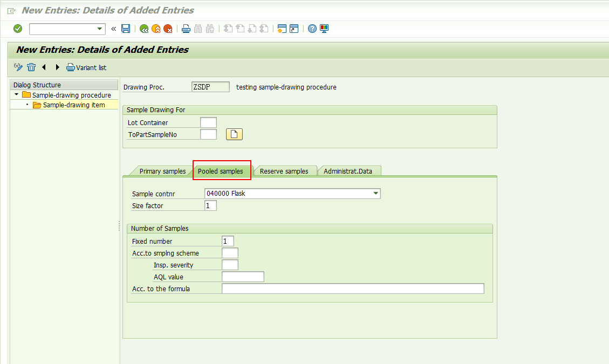This screenshot has height=364, width=609.
Task: Switch to the Primary samples tab
Action: pos(162,171)
